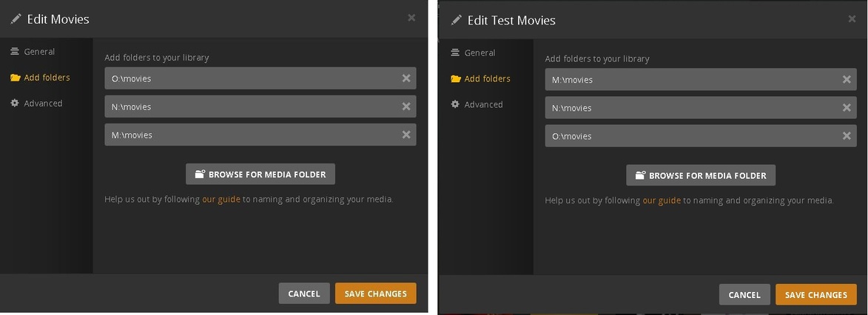
Task: Open Advanced tab in Edit Movies dialog
Action: [43, 104]
